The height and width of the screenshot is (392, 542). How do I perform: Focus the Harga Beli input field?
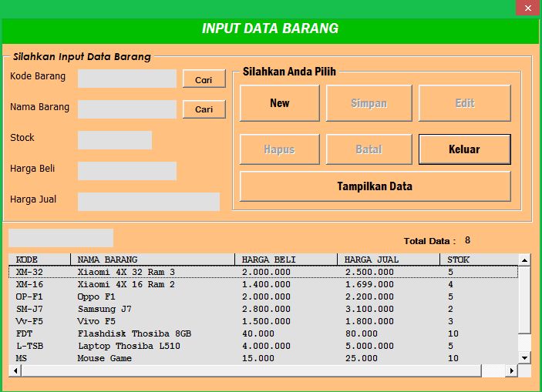(127, 171)
